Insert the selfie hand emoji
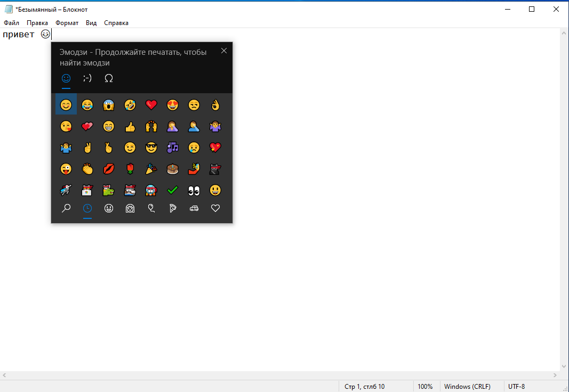 click(194, 169)
